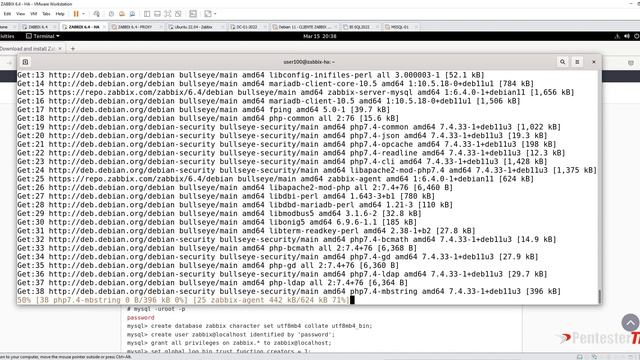Screen dimensions: 640x360
Task: Close the 'Download and install Za' browser tab
Action: pos(60,49)
